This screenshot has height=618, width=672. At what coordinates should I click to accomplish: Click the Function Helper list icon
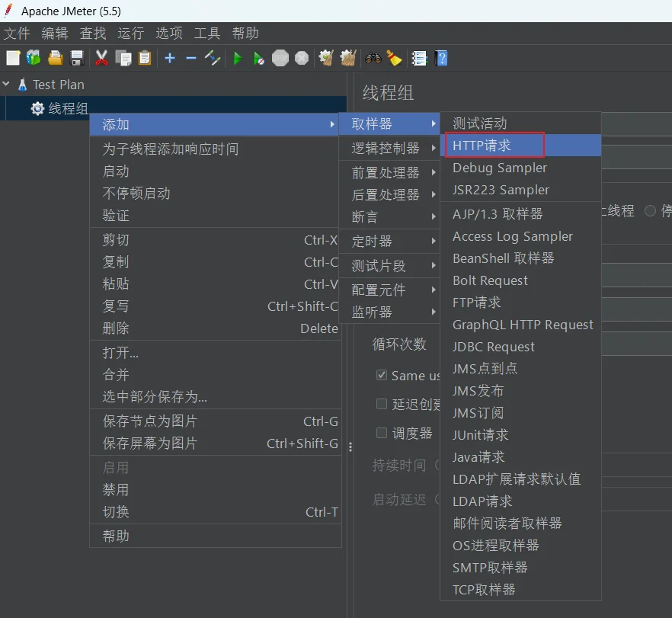point(419,58)
